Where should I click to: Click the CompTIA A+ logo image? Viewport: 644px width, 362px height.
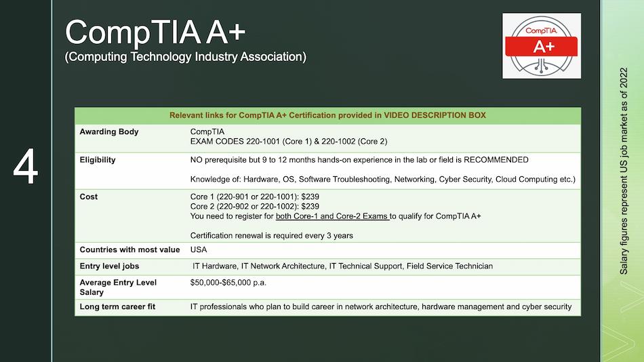click(x=541, y=45)
